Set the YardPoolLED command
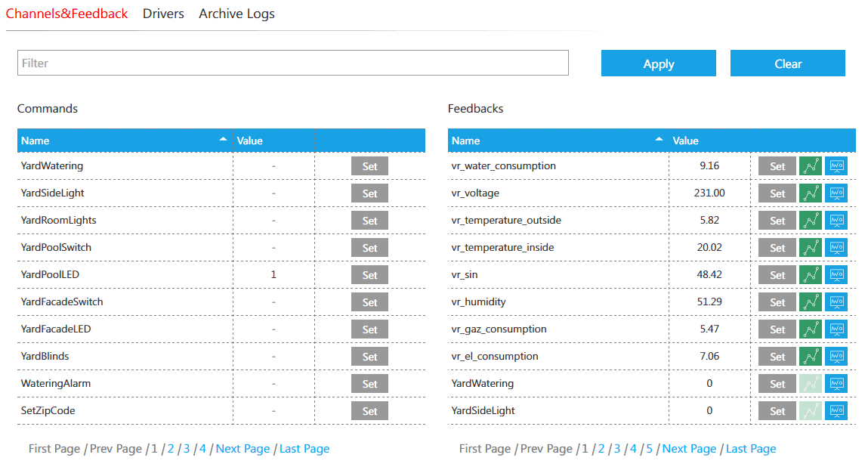The width and height of the screenshot is (868, 470). tap(369, 275)
